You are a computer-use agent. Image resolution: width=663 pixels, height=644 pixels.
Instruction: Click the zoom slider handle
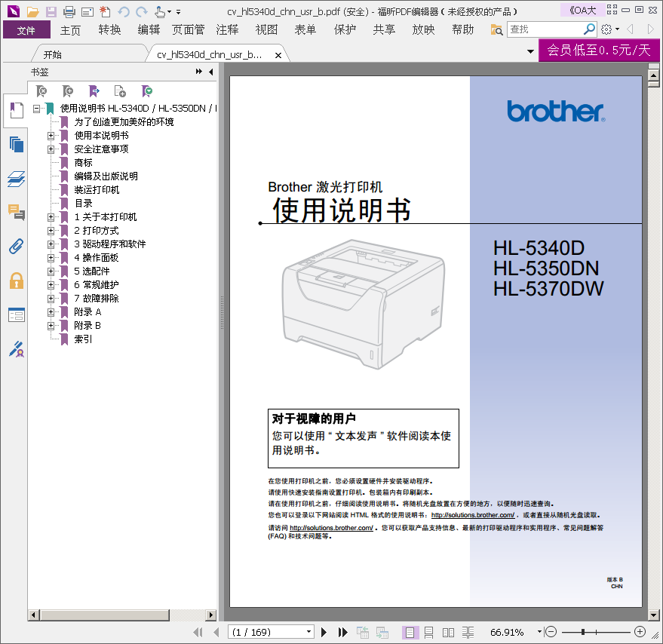coord(583,632)
